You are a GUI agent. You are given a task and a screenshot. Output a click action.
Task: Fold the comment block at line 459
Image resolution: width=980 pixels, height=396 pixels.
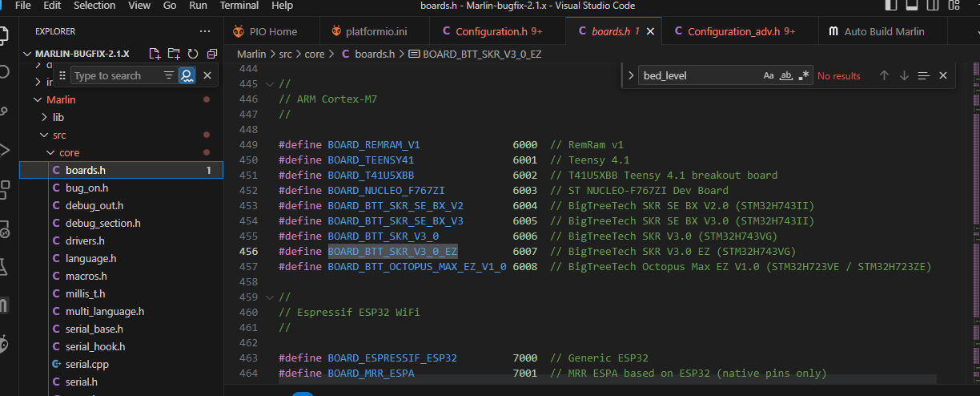point(270,297)
